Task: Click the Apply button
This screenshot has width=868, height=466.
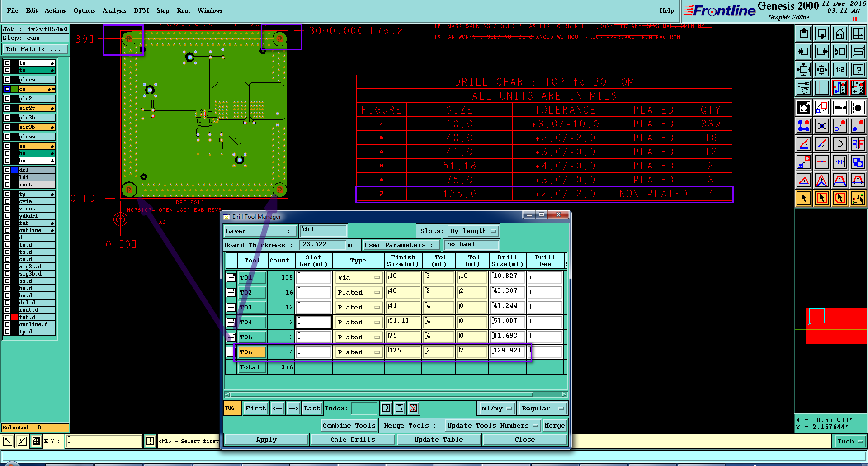Action: pos(266,440)
